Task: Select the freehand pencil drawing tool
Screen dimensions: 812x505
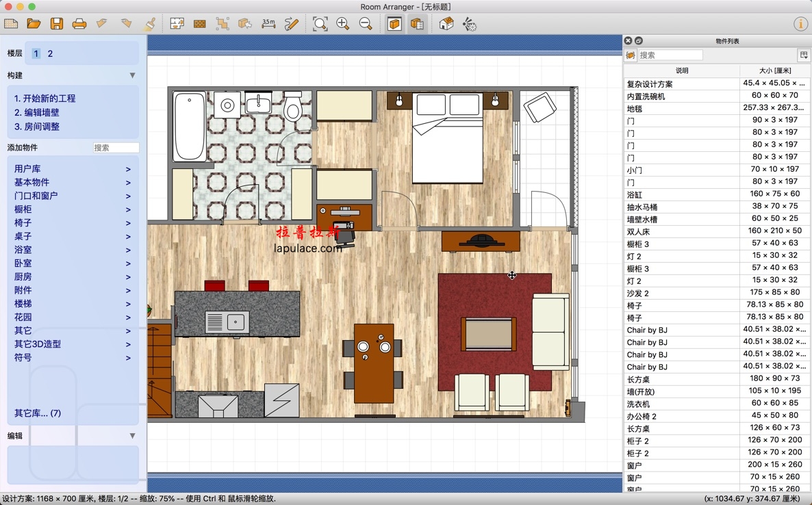Action: click(292, 24)
